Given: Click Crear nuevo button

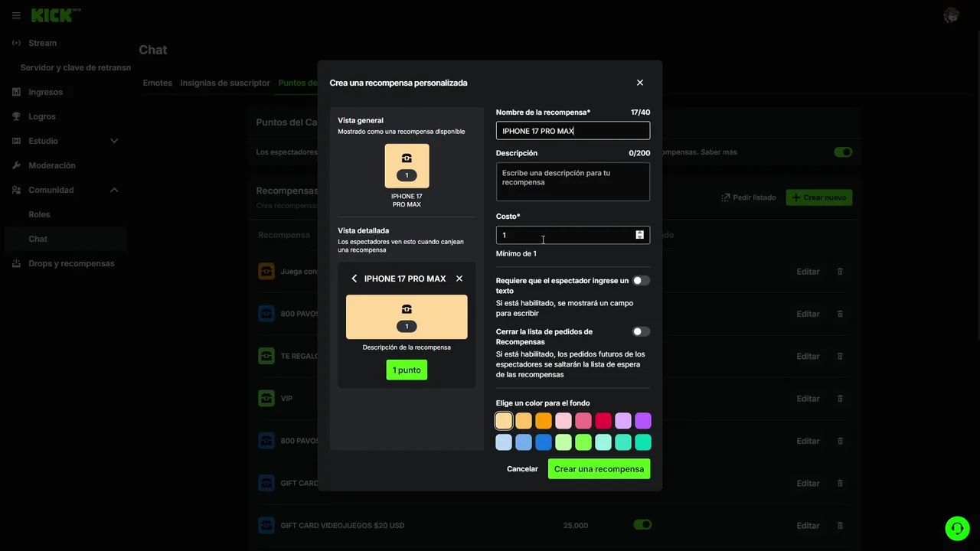Looking at the screenshot, I should tap(818, 197).
